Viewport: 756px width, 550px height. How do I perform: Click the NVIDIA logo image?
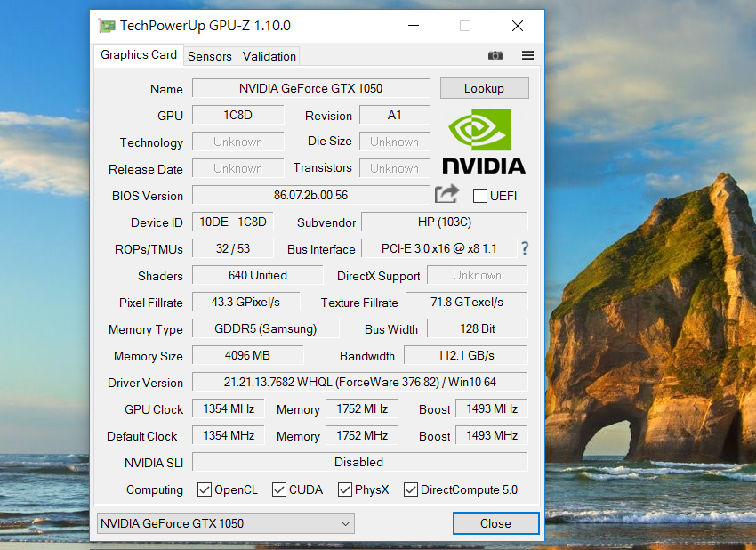pyautogui.click(x=484, y=141)
